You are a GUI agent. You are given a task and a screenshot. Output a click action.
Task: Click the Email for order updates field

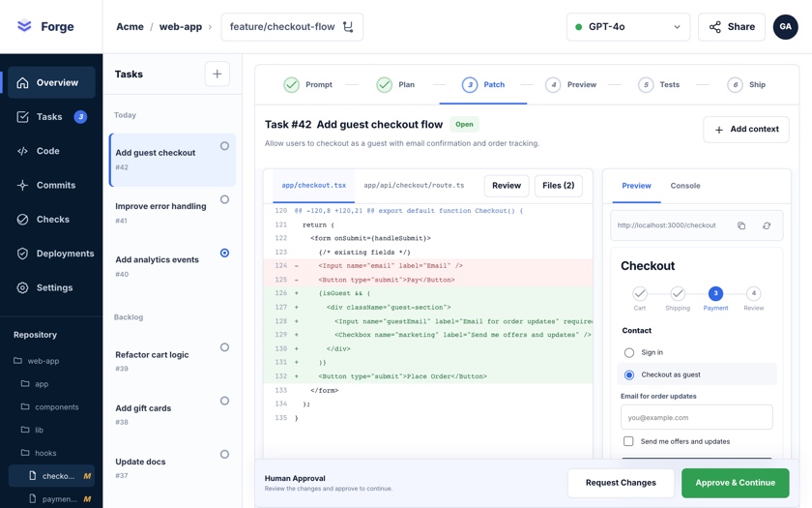697,417
